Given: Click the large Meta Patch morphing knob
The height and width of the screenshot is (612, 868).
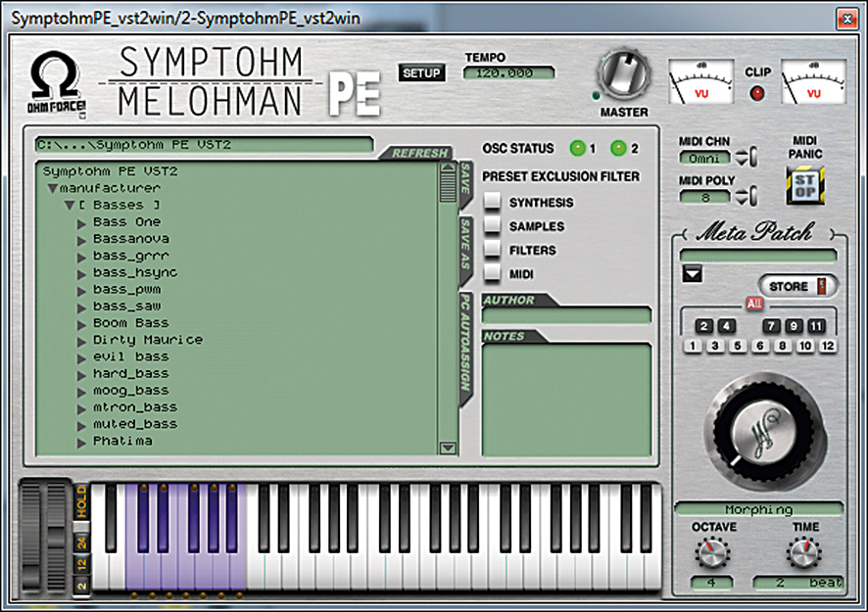Looking at the screenshot, I should pos(764,430).
